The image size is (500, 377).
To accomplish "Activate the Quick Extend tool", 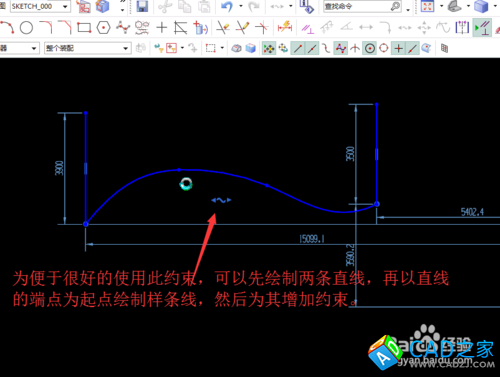I will point(243,27).
